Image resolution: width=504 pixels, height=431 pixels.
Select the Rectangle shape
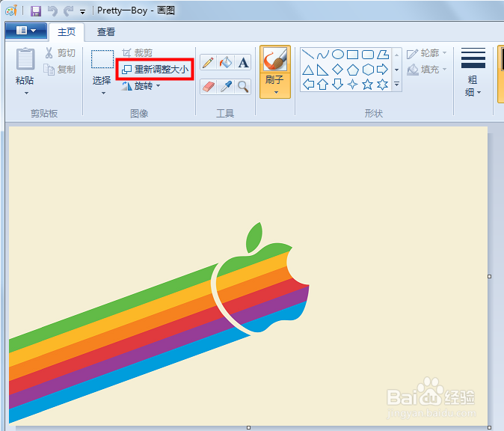[353, 55]
